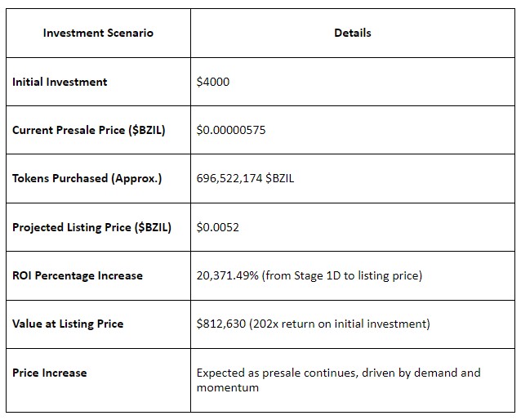Image resolution: width=521 pixels, height=420 pixels.
Task: Click the listing price value "$0.0052"
Action: click(218, 227)
